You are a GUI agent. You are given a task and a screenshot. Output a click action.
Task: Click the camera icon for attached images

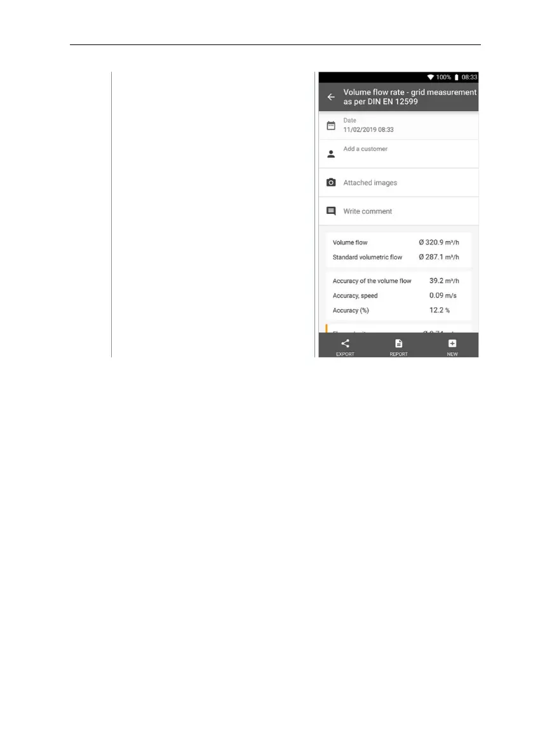click(331, 182)
